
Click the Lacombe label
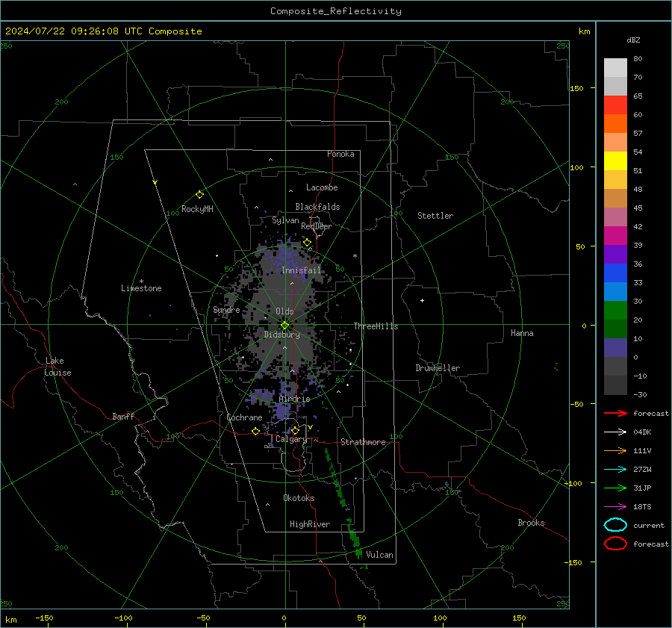[x=322, y=187]
